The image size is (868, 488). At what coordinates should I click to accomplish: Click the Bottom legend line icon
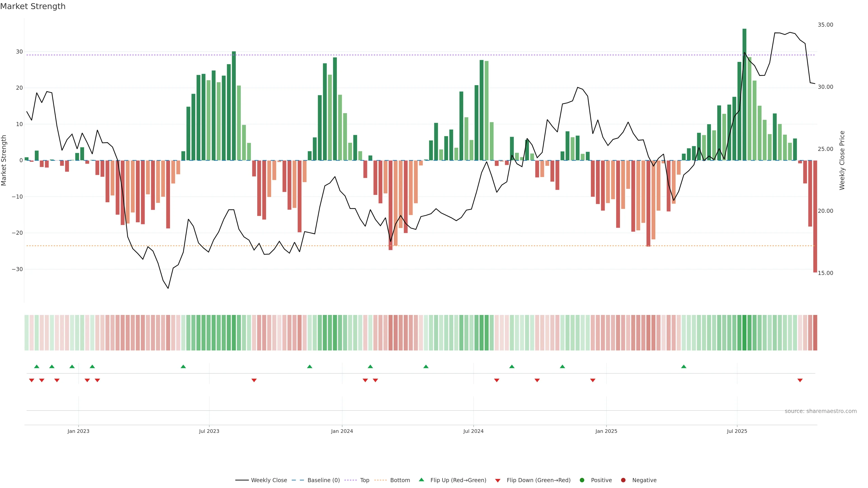click(380, 480)
